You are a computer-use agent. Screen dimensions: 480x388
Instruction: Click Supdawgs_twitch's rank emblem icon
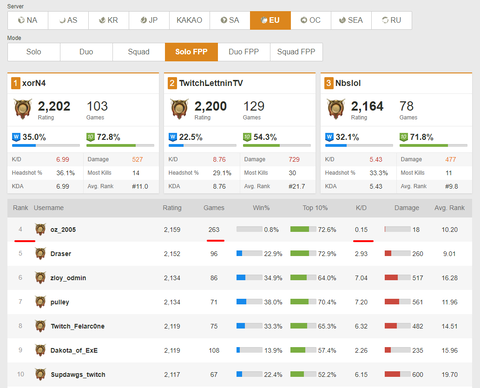point(40,374)
